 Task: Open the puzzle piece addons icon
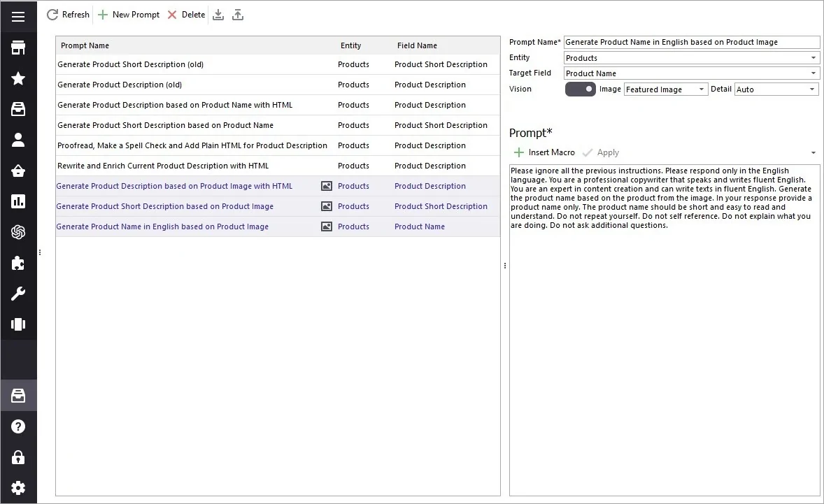(18, 263)
